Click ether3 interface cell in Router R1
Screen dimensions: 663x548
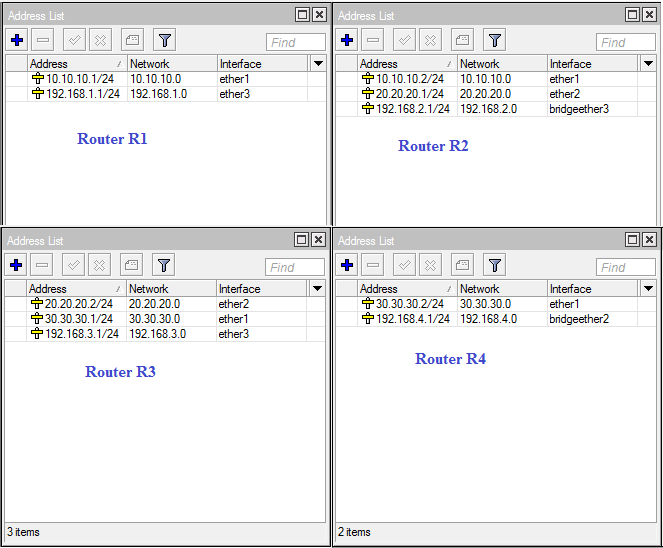pos(263,94)
